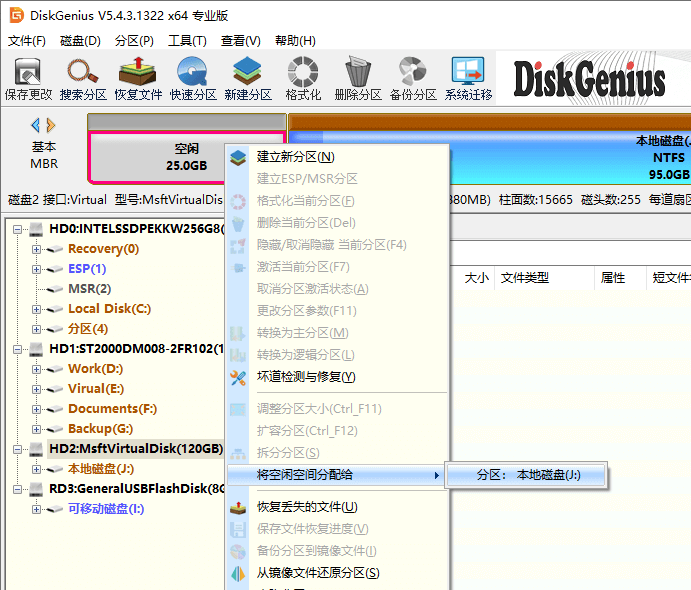
Task: Select the Documents(F:) partition
Action: pos(113,409)
